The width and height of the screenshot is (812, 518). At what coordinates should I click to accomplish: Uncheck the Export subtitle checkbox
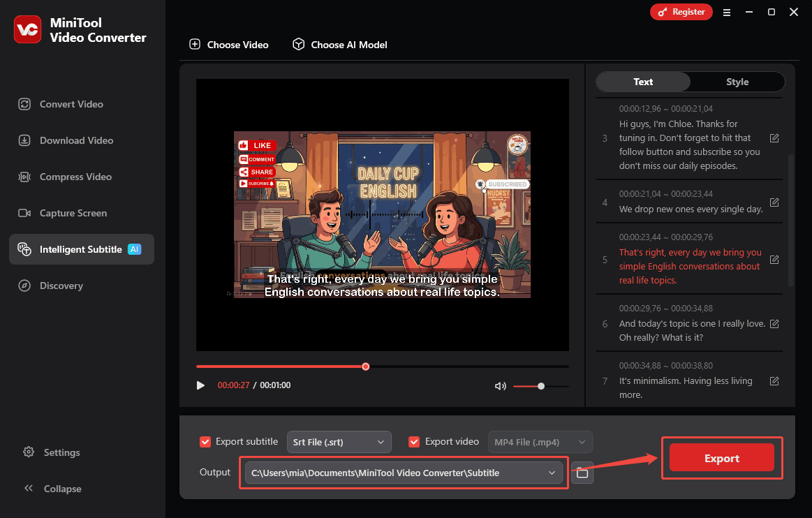pos(205,441)
